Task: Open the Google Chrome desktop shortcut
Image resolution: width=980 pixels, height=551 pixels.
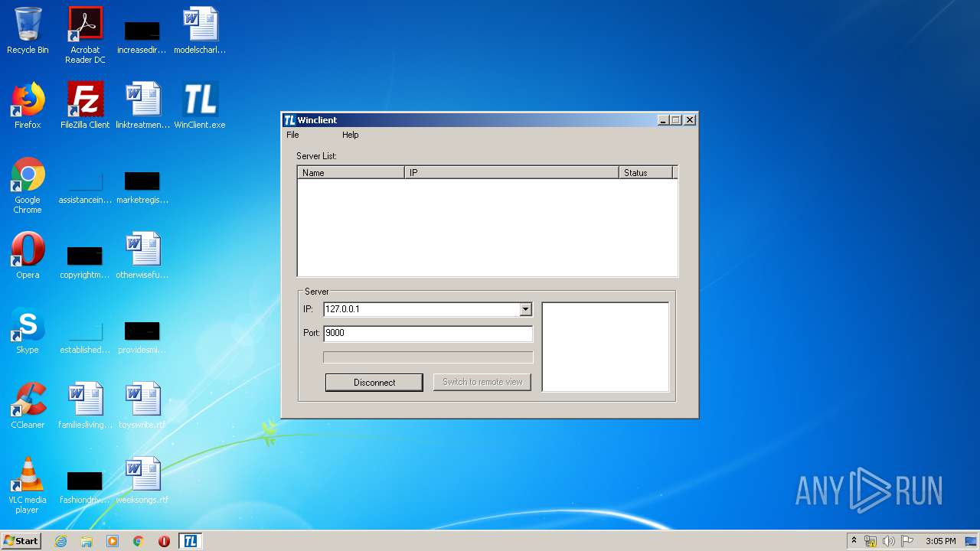Action: click(x=28, y=185)
